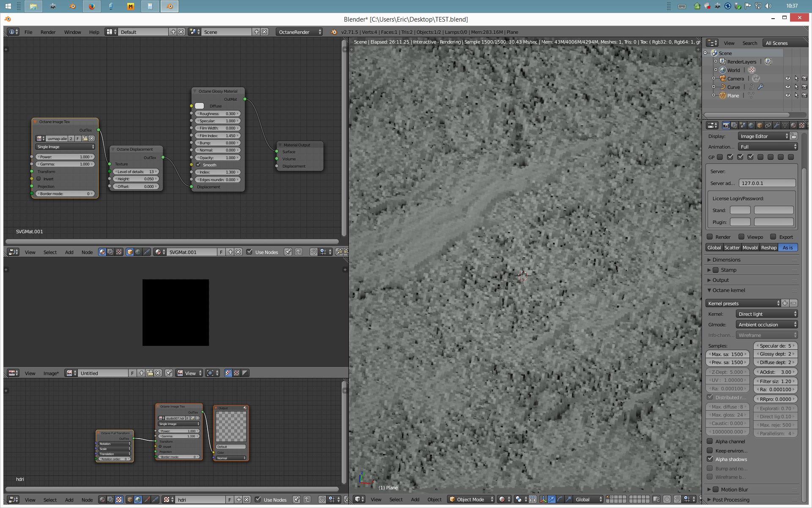Open the Modifiers properties tab (wrench icon)
Viewport: 812px width, 508px height.
[x=776, y=125]
